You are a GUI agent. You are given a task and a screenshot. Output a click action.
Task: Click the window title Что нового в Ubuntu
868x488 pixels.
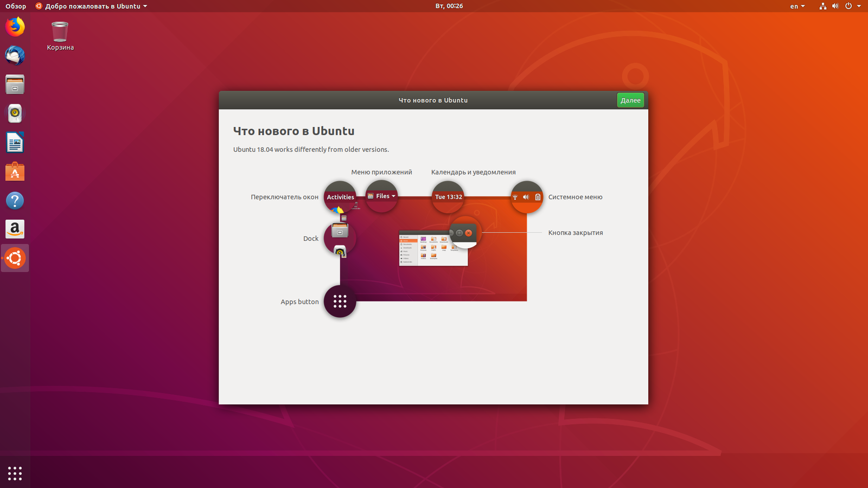tap(433, 100)
